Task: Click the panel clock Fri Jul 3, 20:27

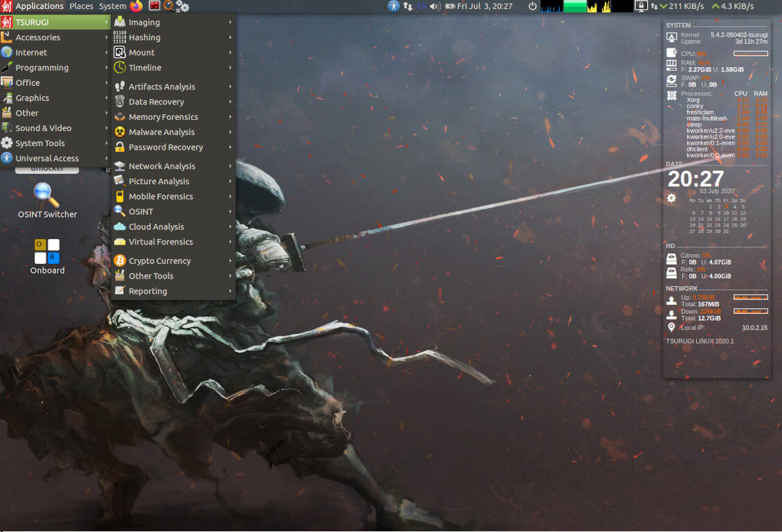Action: 485,6
